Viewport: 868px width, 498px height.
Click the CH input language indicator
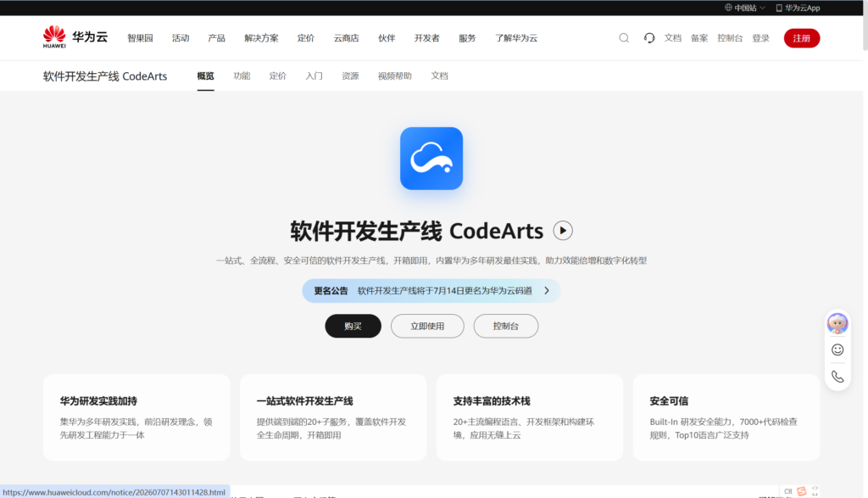point(788,491)
